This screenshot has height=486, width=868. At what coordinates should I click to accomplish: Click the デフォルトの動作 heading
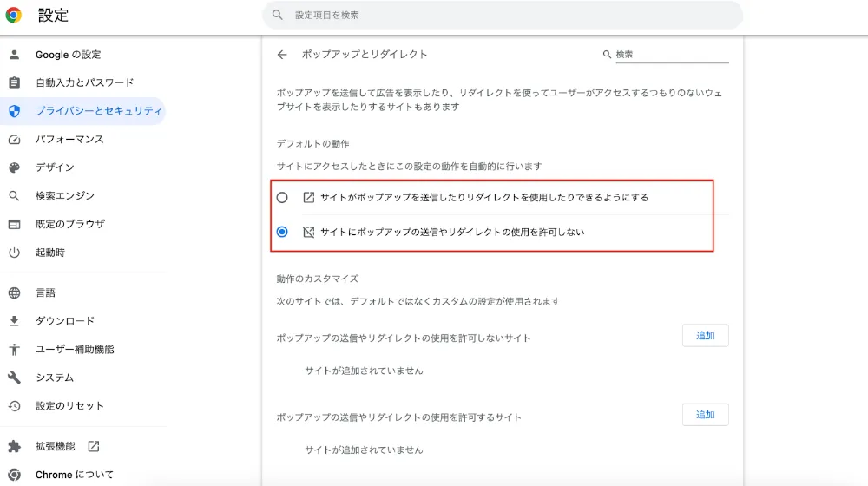click(x=312, y=144)
